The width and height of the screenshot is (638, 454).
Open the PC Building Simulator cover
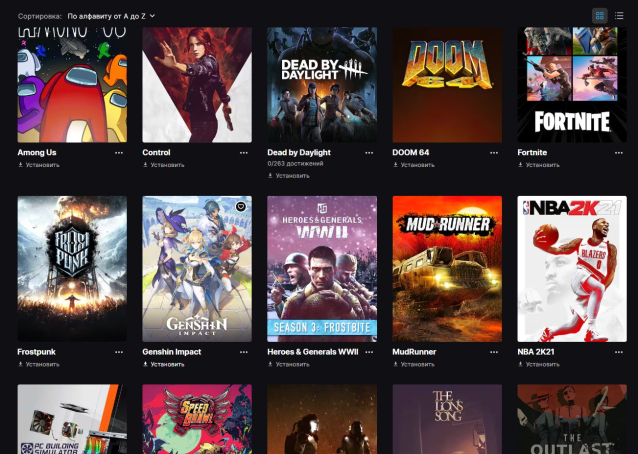point(72,419)
